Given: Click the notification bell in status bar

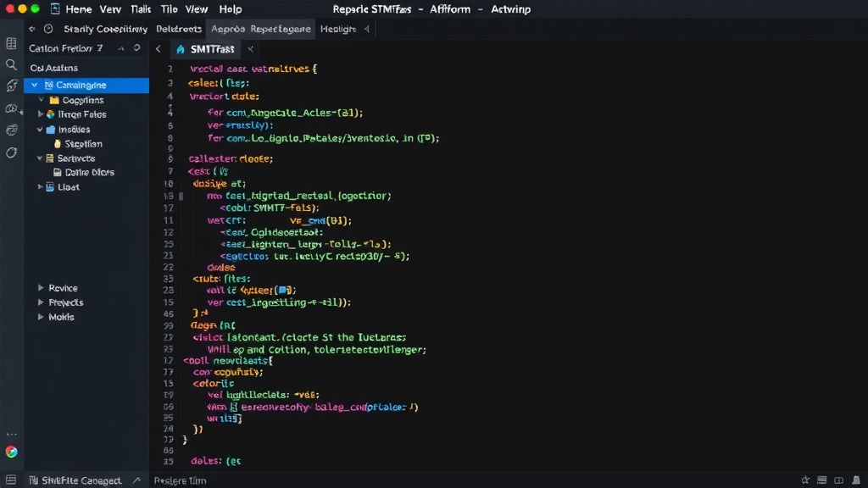Looking at the screenshot, I should 856,480.
